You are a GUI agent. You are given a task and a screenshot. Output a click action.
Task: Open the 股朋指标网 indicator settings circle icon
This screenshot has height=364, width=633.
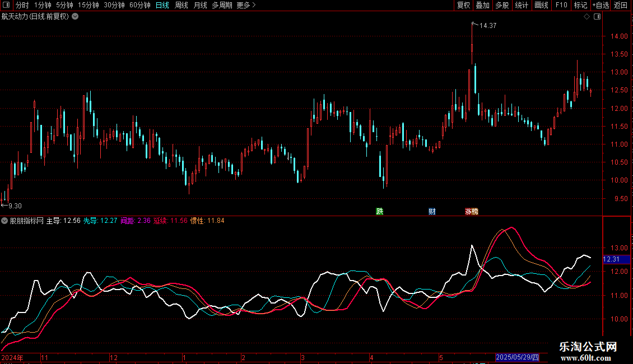click(x=4, y=221)
